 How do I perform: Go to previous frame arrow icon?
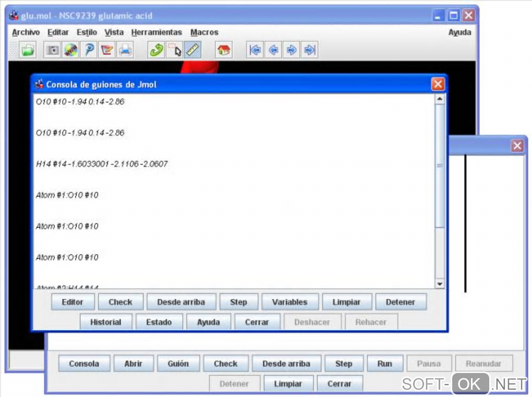click(x=273, y=50)
